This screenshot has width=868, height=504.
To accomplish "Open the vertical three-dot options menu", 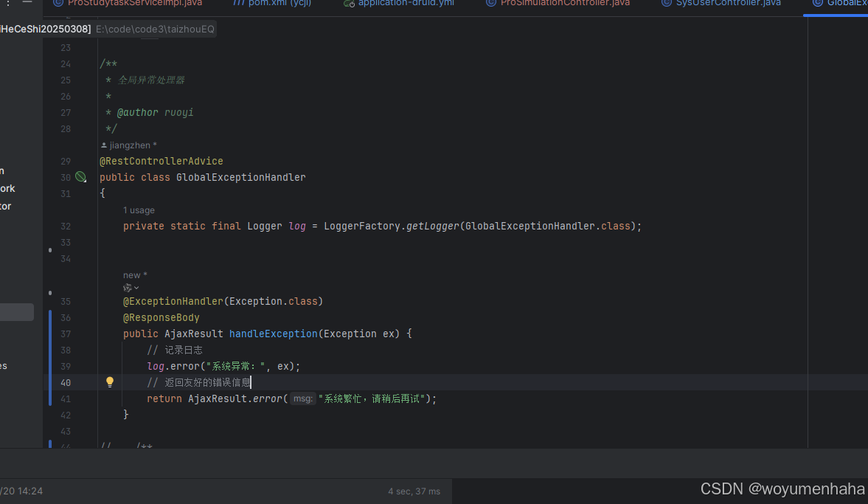I will 8,3.
